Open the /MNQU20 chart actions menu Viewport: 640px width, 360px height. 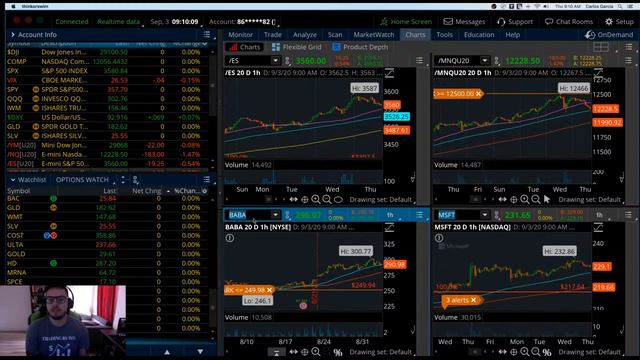pyautogui.click(x=628, y=60)
